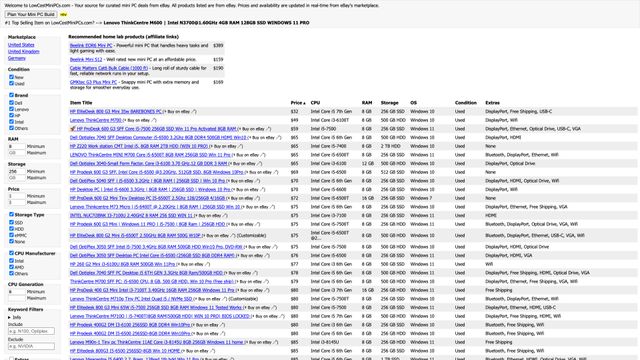Click the 2 TB HDD storage cell
The height and width of the screenshot is (360, 640).
pos(390,146)
